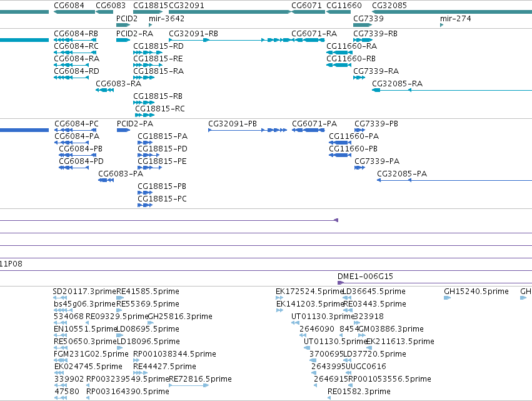Select the CG11660 gene label
The width and height of the screenshot is (532, 401).
click(344, 6)
